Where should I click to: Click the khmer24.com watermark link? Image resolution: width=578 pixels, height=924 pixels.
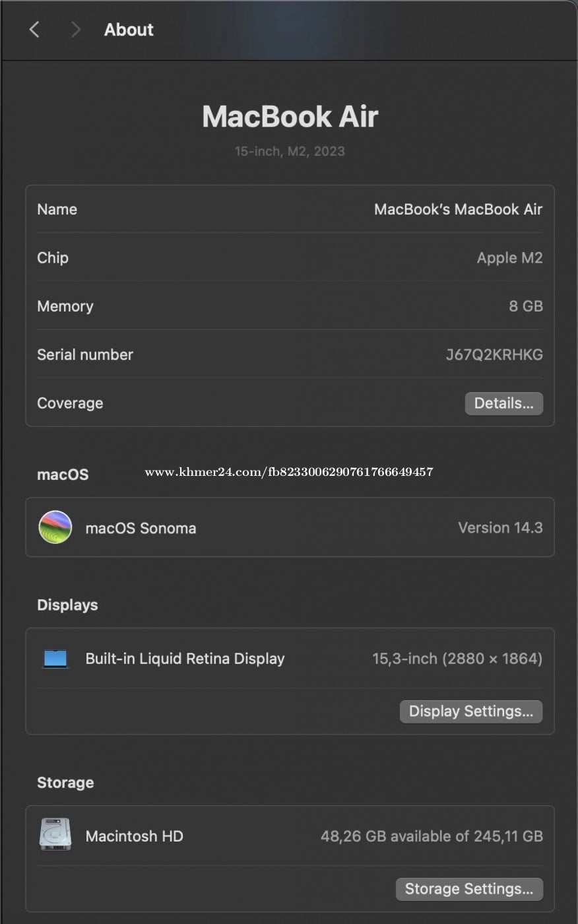click(x=289, y=472)
